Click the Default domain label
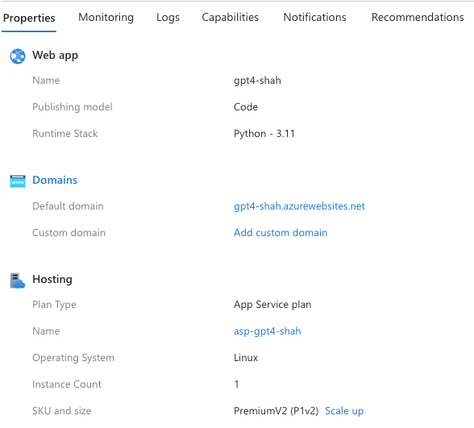Image resolution: width=474 pixels, height=428 pixels. (x=68, y=206)
